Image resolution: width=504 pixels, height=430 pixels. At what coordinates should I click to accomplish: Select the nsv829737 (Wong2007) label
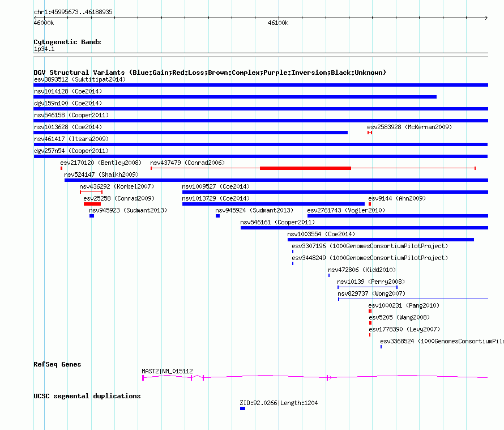point(371,293)
